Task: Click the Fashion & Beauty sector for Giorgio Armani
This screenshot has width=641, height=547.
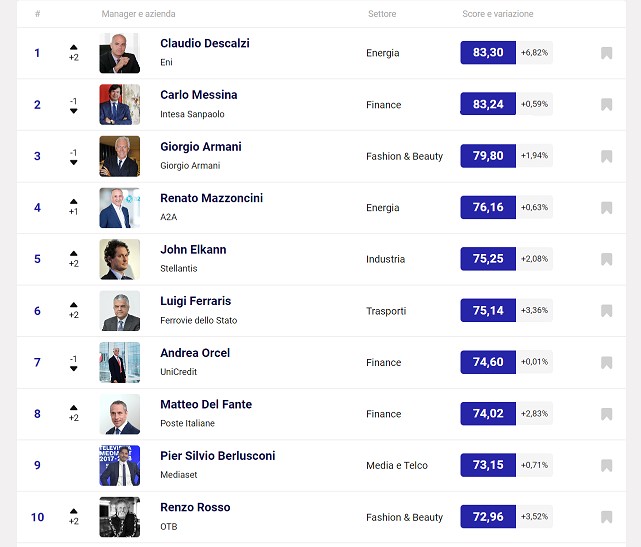Action: point(404,156)
